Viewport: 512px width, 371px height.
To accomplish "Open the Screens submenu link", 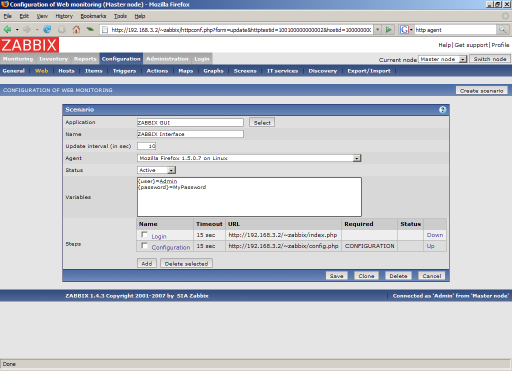I will click(245, 71).
